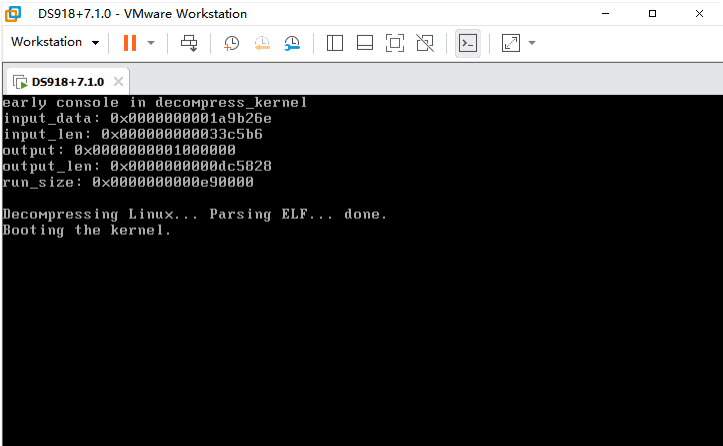Image resolution: width=723 pixels, height=446 pixels.
Task: Switch to Unity mode
Action: (x=425, y=43)
